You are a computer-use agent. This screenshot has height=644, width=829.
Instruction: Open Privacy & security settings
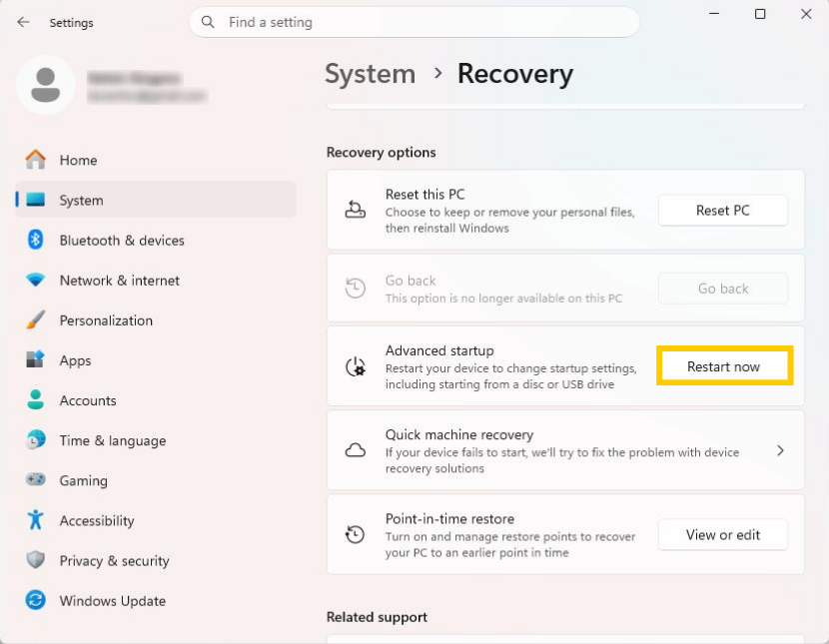pyautogui.click(x=156, y=560)
